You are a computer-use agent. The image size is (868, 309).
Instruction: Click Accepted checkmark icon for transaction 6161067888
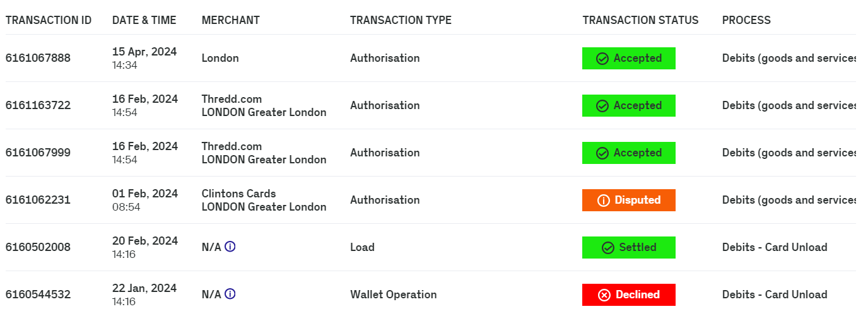(x=602, y=59)
